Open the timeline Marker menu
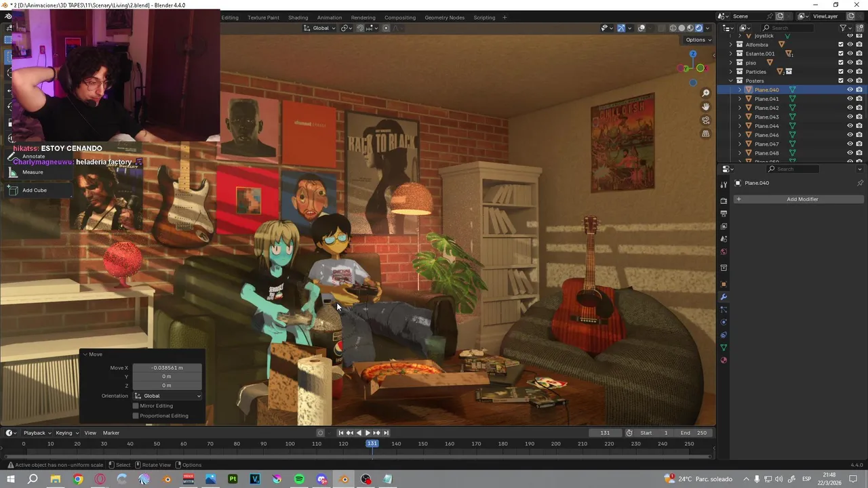This screenshot has height=488, width=868. (111, 433)
